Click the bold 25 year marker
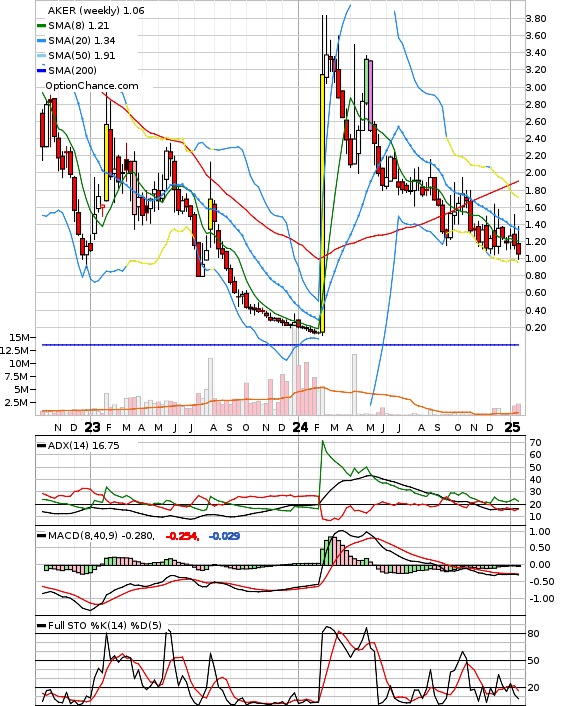Image resolution: width=566 pixels, height=706 pixels. click(x=512, y=427)
